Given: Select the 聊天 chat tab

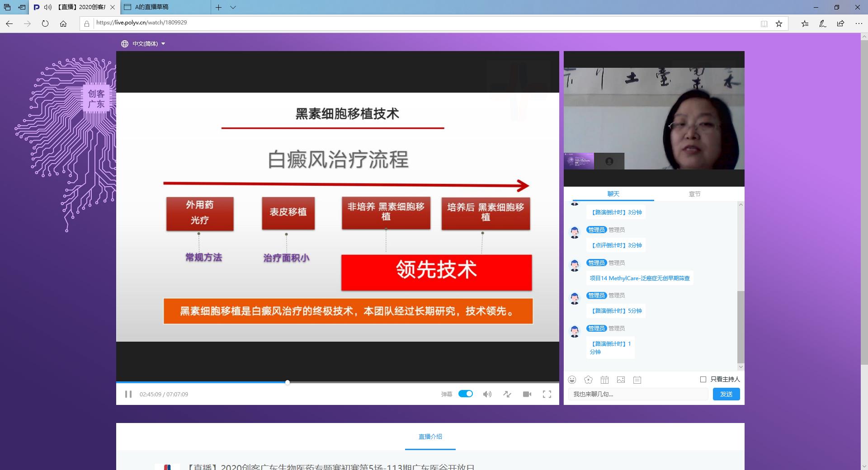Looking at the screenshot, I should (x=613, y=193).
